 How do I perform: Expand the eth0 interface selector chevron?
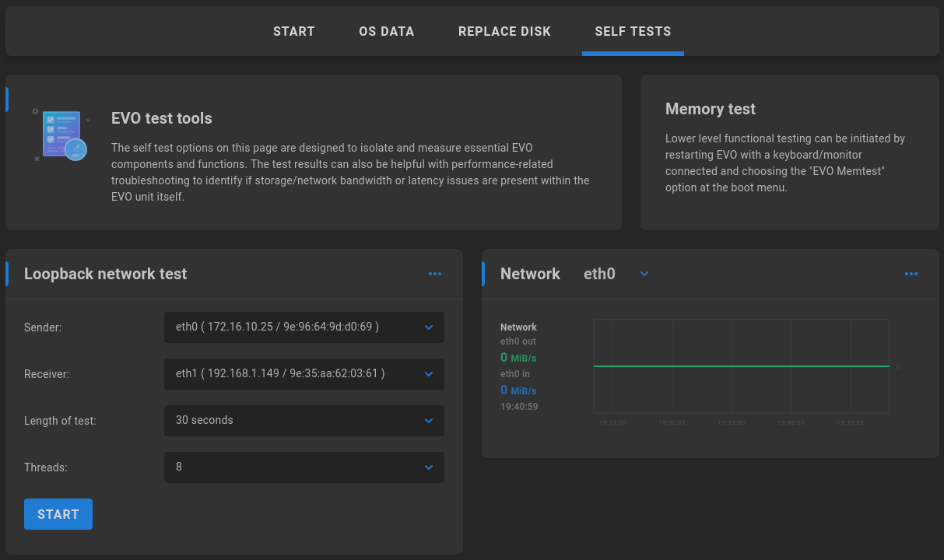644,274
